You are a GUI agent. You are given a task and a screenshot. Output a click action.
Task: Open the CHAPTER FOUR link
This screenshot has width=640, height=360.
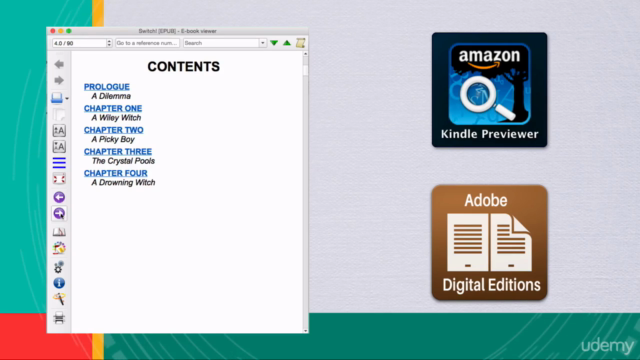point(116,173)
